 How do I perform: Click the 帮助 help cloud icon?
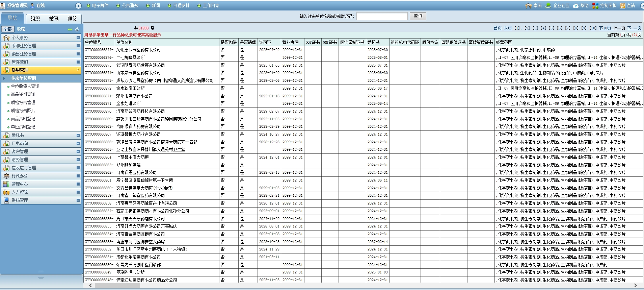(576, 6)
